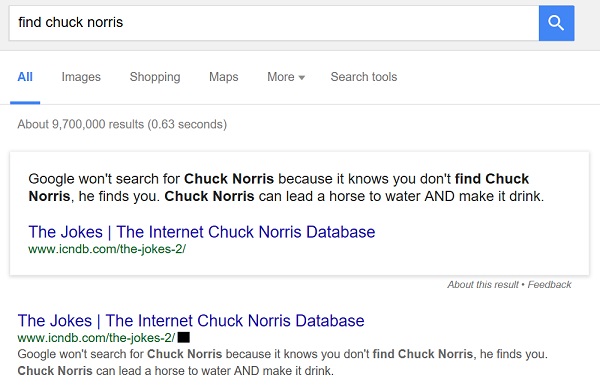
Task: Go to the Maps tab
Action: [x=223, y=77]
